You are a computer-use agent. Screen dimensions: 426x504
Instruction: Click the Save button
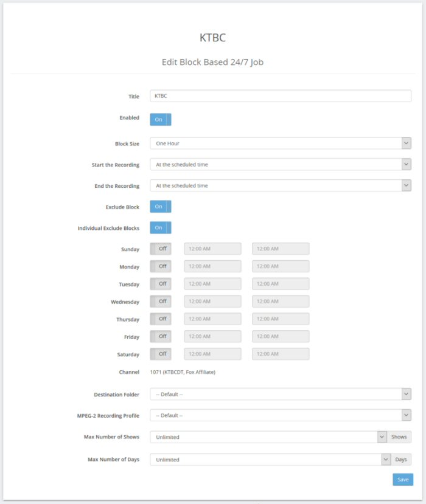403,480
